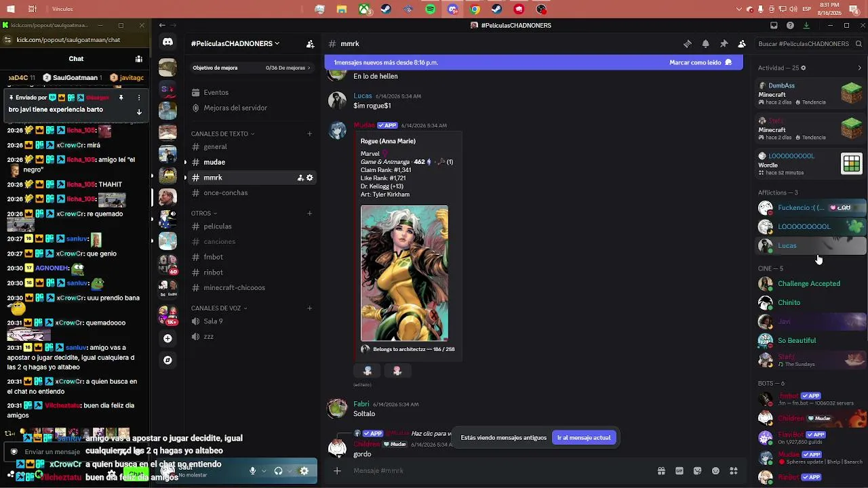Open the sticker picker
868x488 pixels.
point(697,471)
